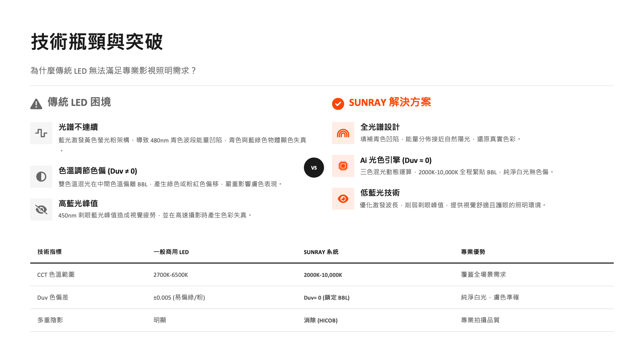Image resolution: width=644 pixels, height=362 pixels.
Task: Click the crossed-out eye icon next to 高藍光峰值
Action: (41, 209)
